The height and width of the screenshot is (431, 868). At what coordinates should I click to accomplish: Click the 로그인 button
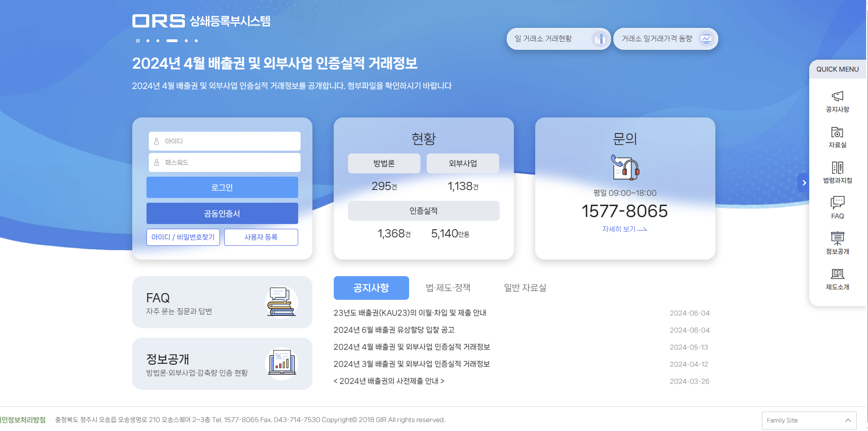[x=222, y=187]
